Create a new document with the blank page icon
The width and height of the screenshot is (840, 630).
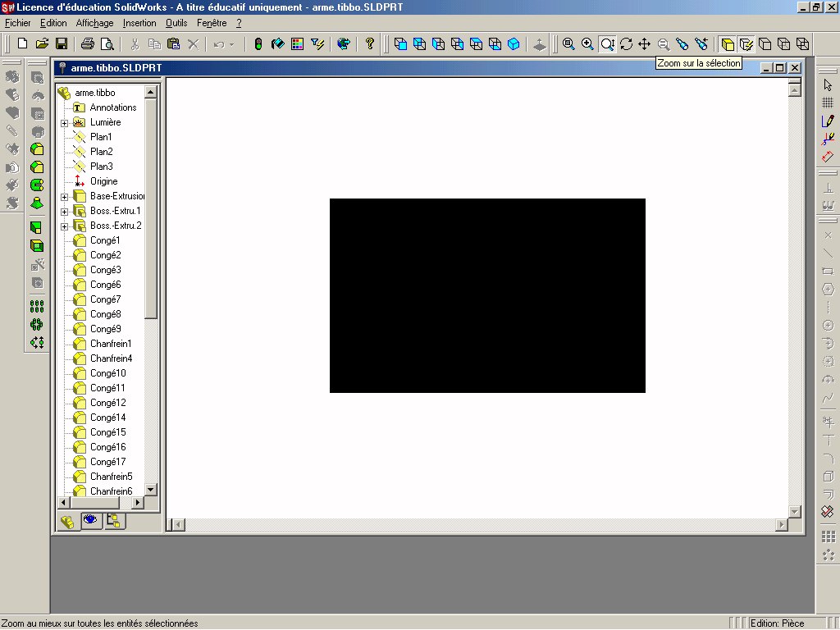pos(23,43)
